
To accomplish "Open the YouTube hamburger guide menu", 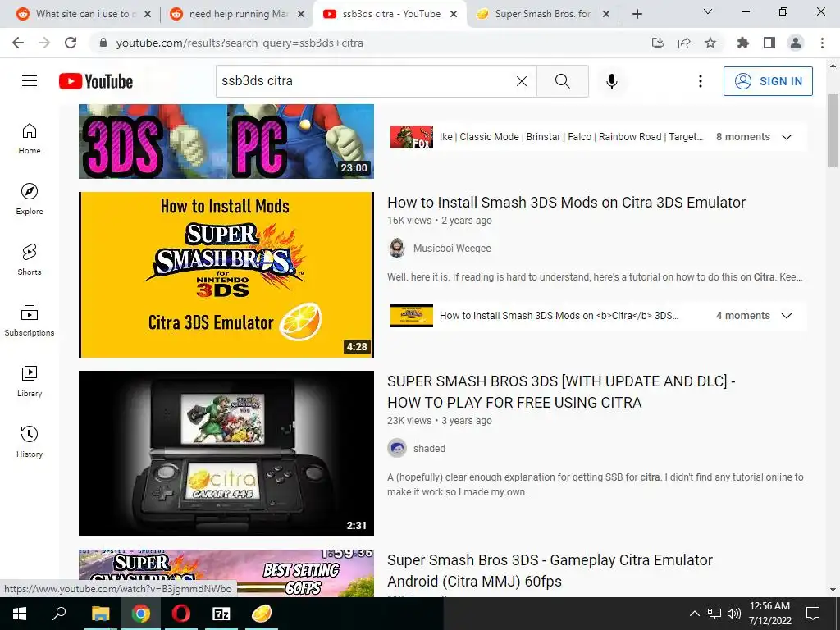I will click(x=30, y=81).
